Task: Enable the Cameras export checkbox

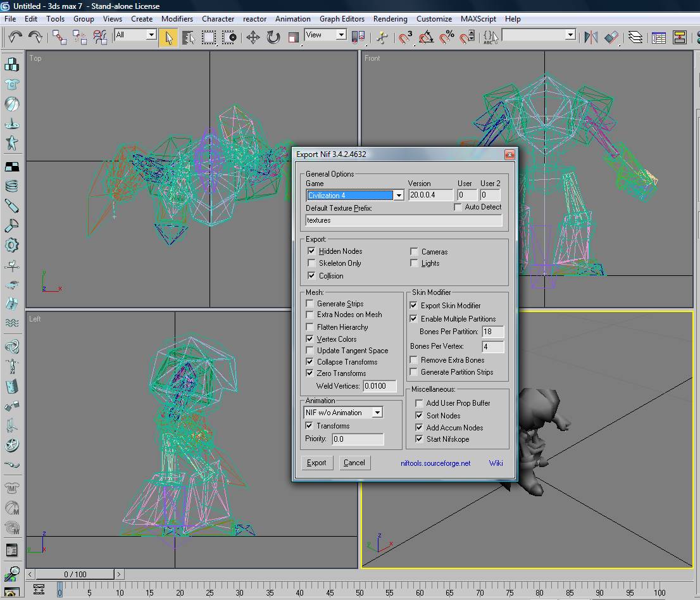Action: pyautogui.click(x=414, y=251)
